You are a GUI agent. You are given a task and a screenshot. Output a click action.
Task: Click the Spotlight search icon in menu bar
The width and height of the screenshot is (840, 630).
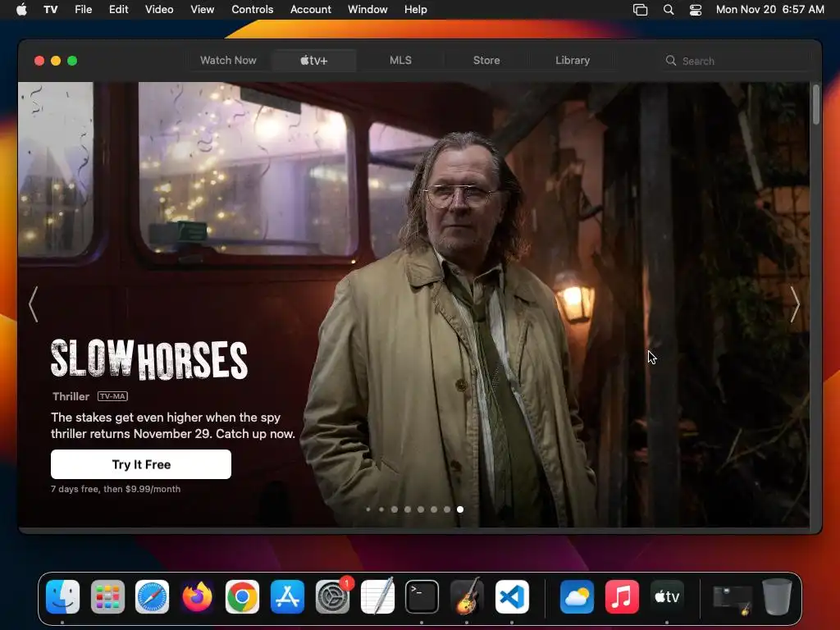(x=669, y=9)
